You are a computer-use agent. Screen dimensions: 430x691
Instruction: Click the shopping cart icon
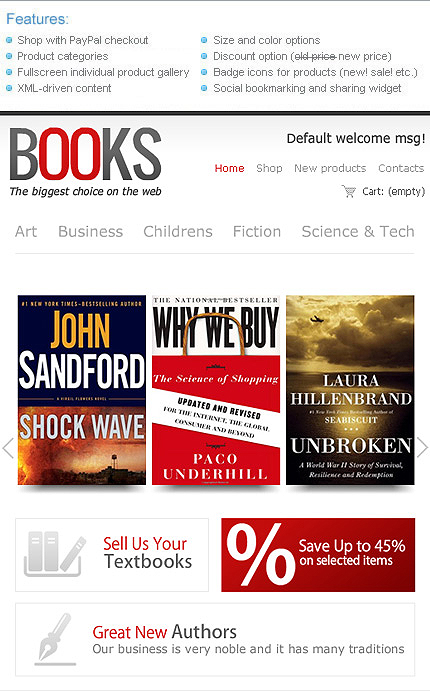[348, 191]
